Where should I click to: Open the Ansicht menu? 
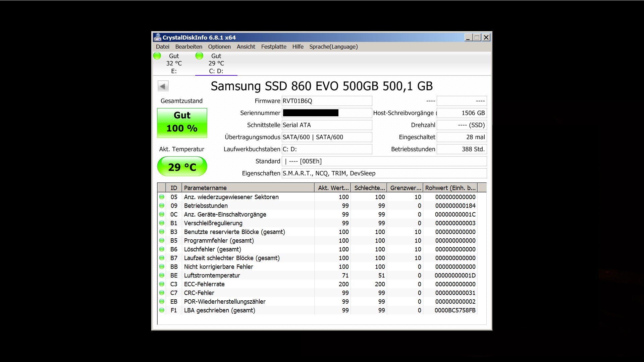click(x=246, y=47)
